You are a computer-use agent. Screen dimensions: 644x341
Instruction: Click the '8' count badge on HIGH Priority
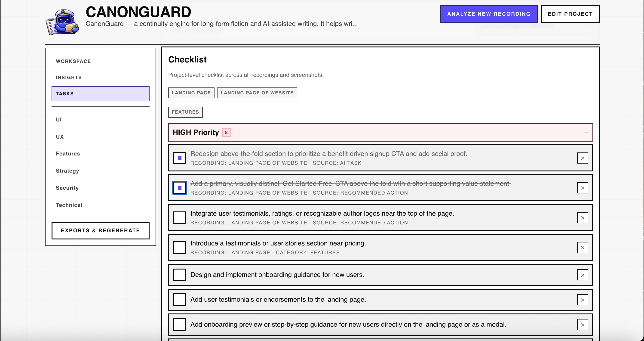pos(226,132)
